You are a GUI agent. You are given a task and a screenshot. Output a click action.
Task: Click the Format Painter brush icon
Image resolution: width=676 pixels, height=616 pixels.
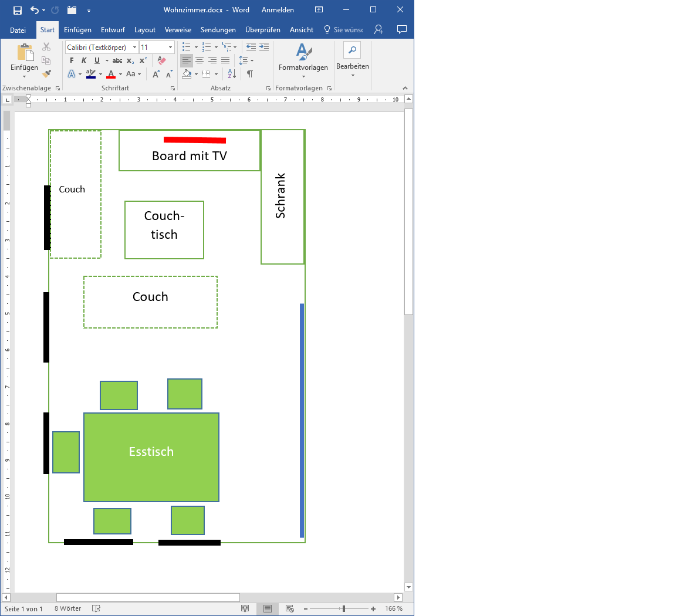point(46,74)
